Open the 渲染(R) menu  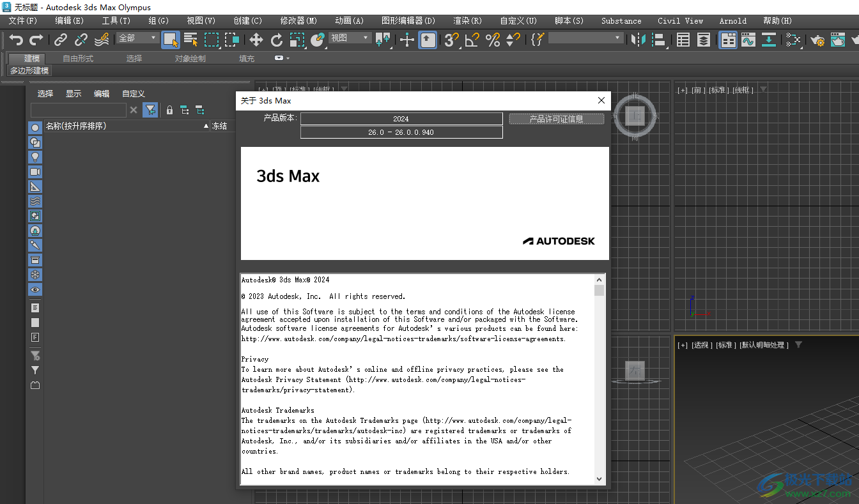pyautogui.click(x=467, y=20)
